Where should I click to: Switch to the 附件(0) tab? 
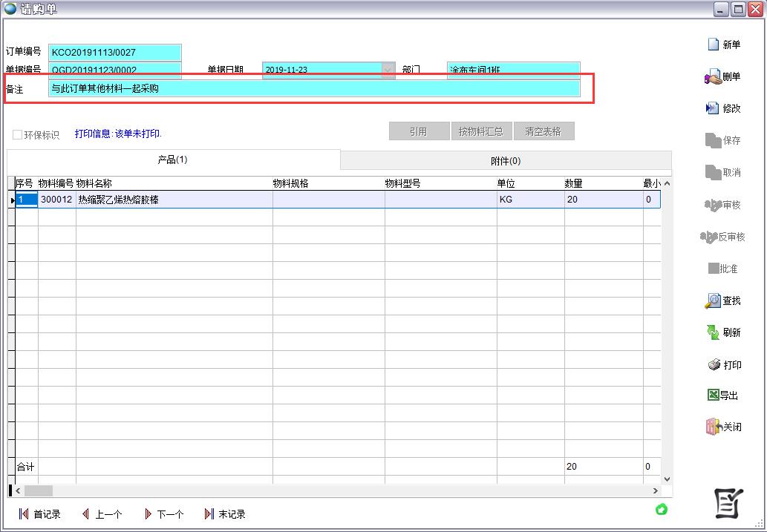pyautogui.click(x=506, y=160)
